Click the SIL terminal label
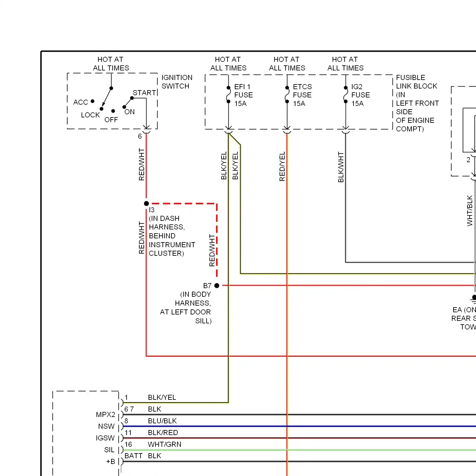 click(109, 450)
